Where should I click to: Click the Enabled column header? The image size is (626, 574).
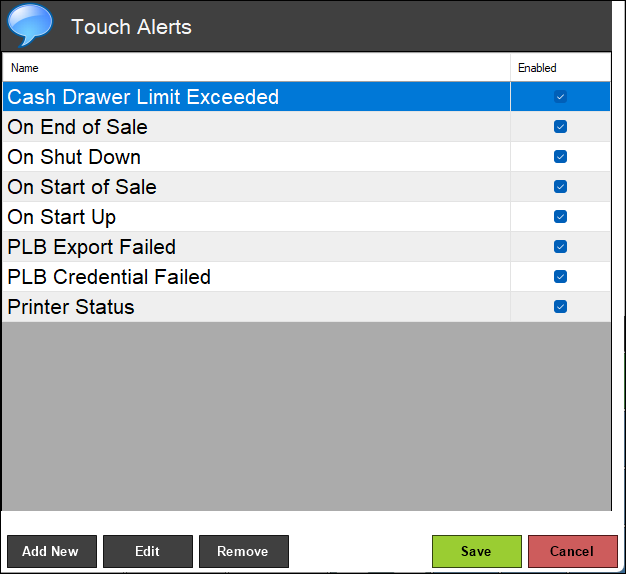point(561,68)
